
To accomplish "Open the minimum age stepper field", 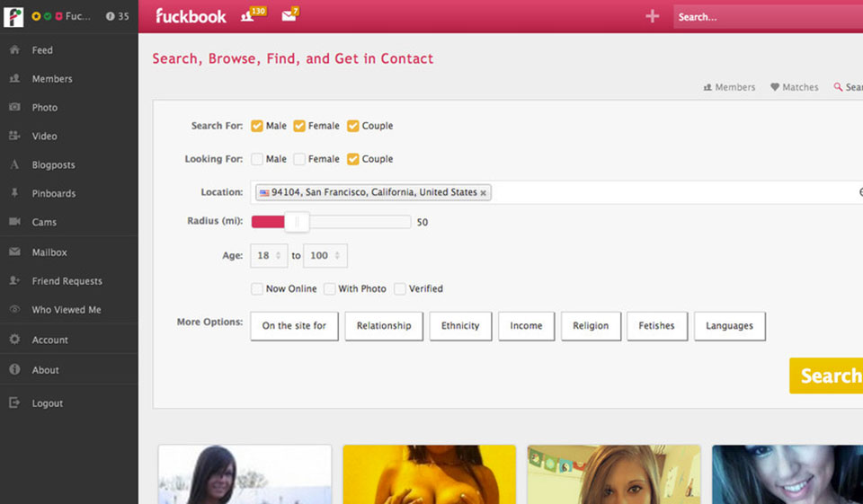I will 269,255.
